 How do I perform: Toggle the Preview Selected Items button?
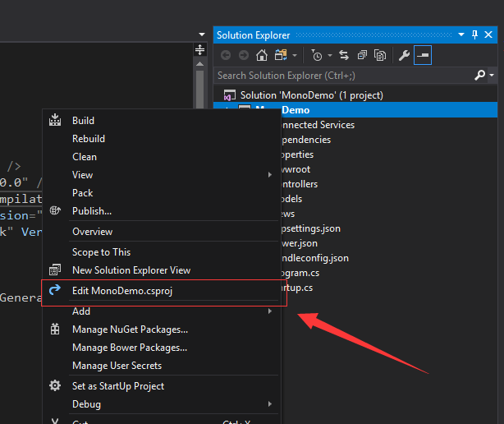pyautogui.click(x=423, y=55)
